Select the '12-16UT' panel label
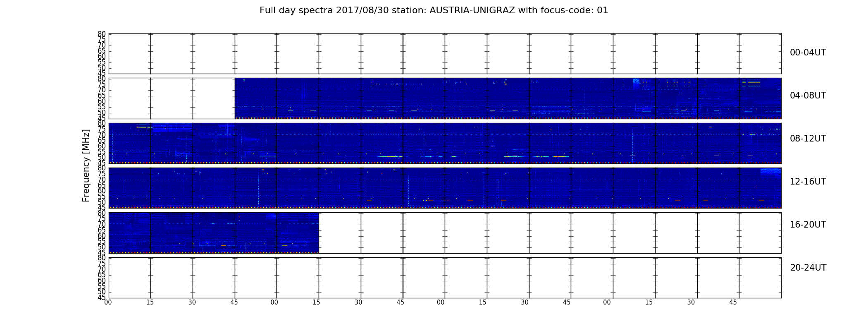The width and height of the screenshot is (868, 331). (808, 182)
